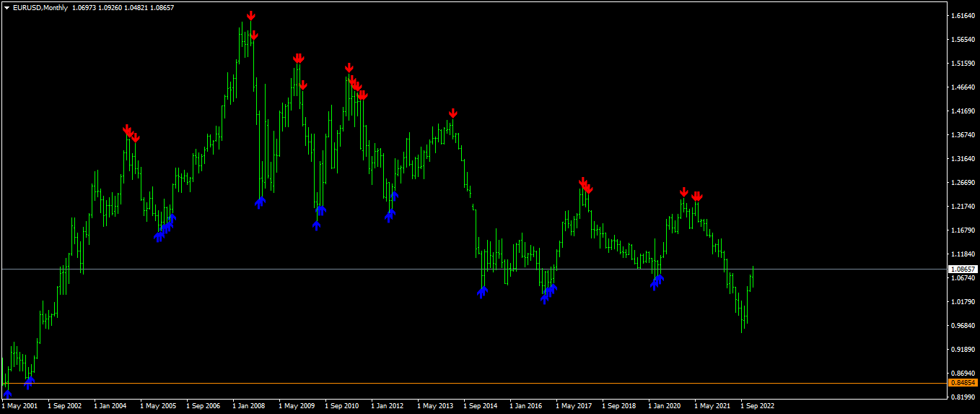The height and width of the screenshot is (414, 980).
Task: Click the blue arrow under the late-2008 low
Action: click(260, 202)
